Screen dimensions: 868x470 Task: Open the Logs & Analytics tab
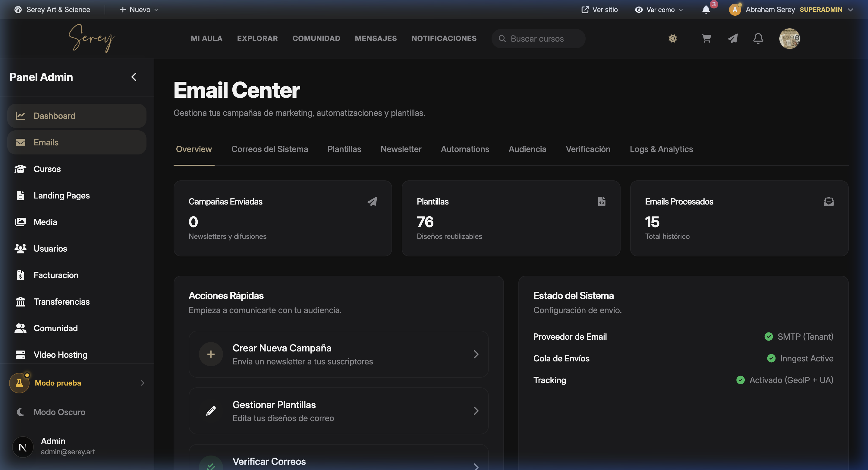pos(661,149)
